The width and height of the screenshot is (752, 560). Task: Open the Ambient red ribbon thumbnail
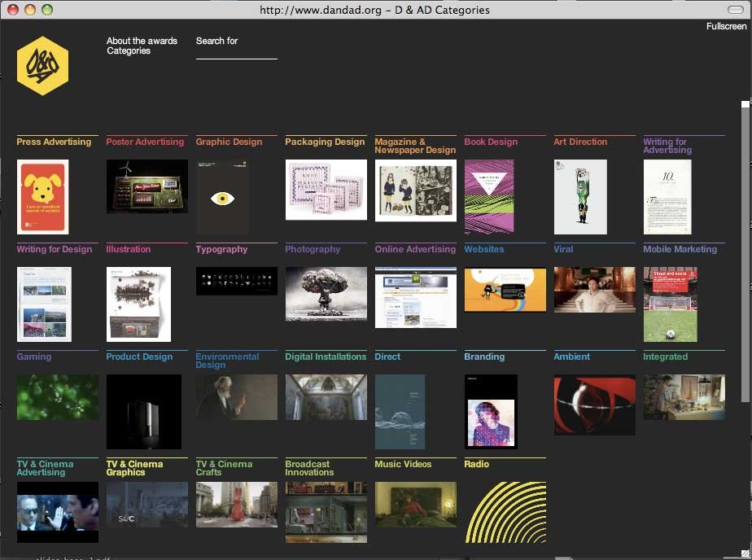click(594, 405)
